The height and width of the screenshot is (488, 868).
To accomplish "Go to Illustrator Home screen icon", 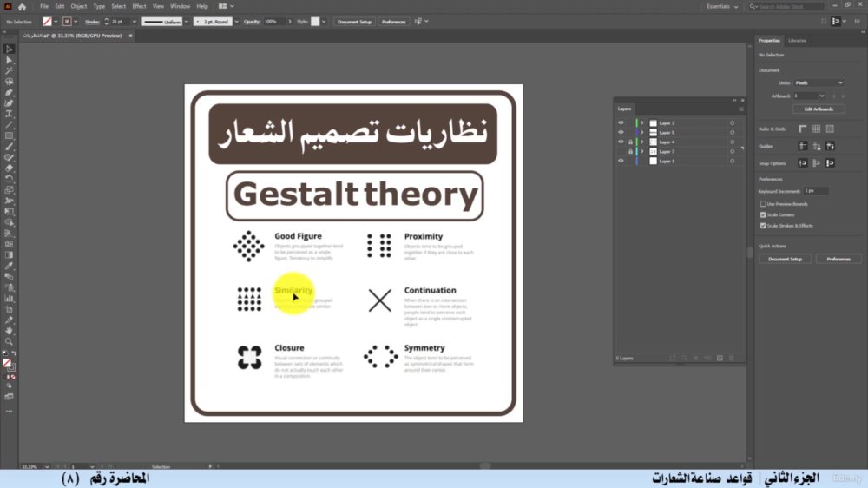I will [x=23, y=7].
